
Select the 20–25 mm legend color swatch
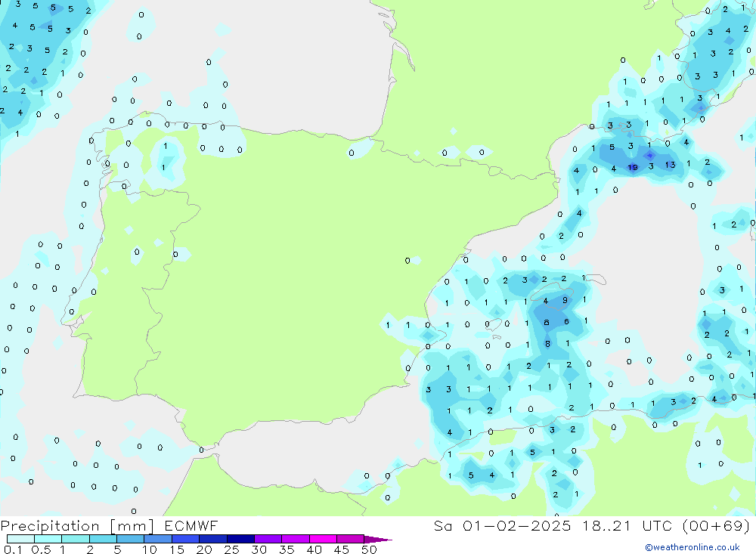point(212,539)
